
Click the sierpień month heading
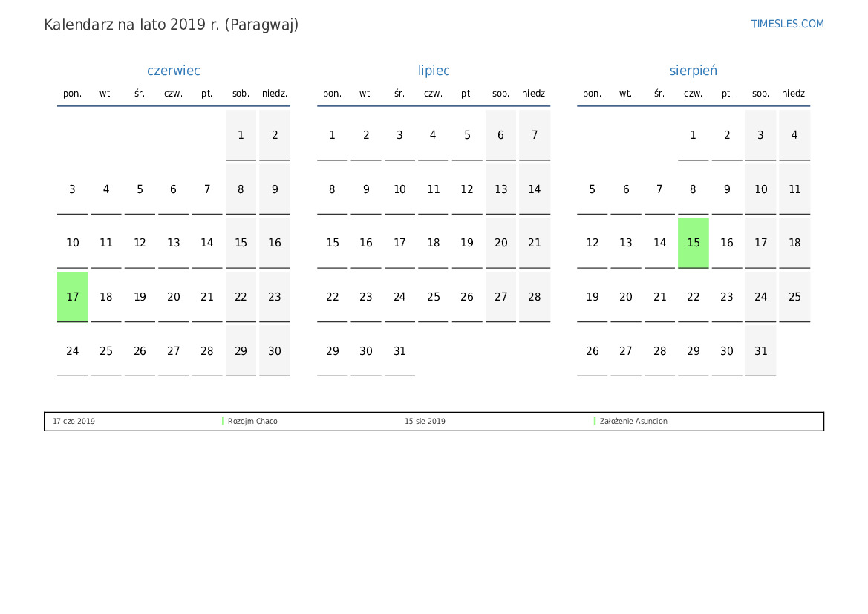[x=693, y=71]
